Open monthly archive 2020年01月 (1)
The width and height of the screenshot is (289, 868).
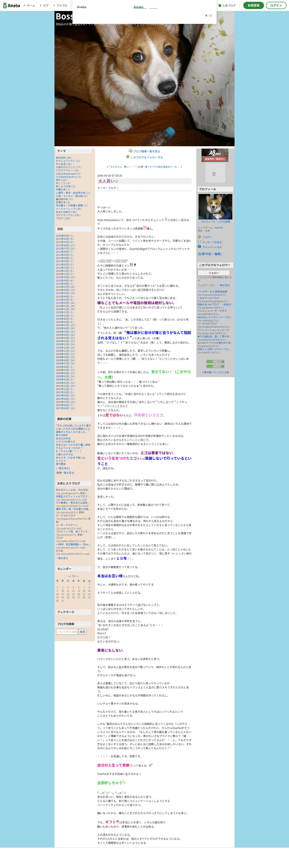coord(65,235)
